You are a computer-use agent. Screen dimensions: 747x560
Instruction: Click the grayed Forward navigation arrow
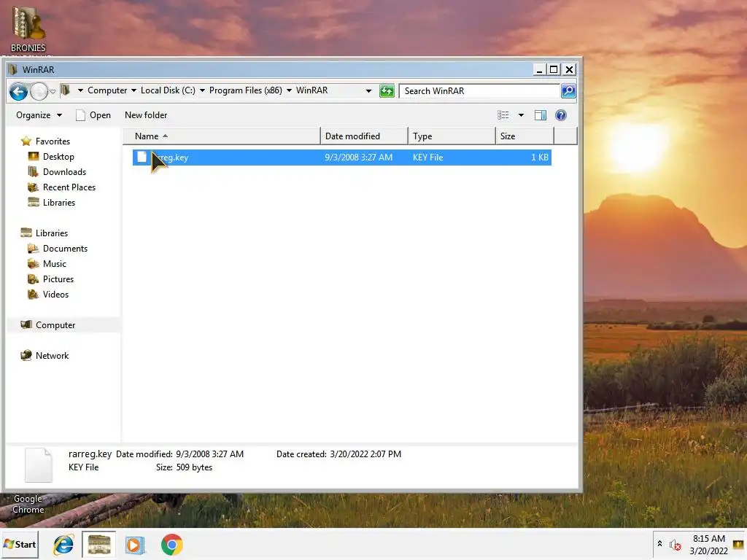pos(39,91)
